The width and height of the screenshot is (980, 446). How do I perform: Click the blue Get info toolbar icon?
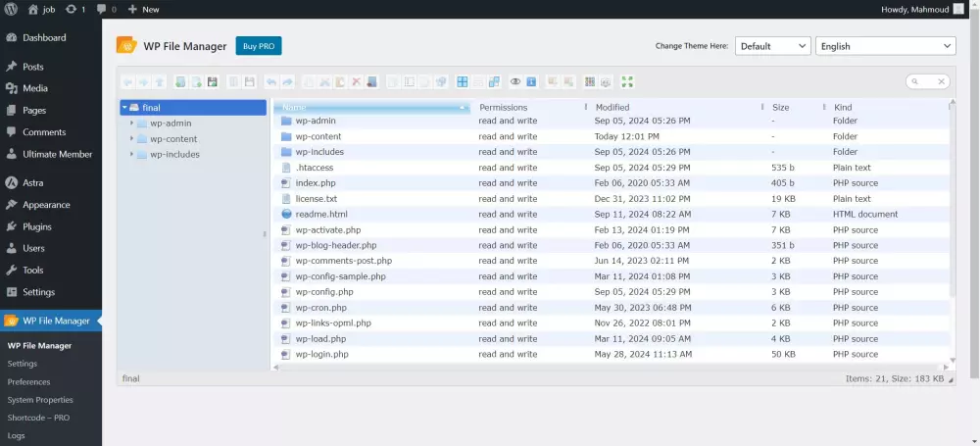(x=530, y=82)
